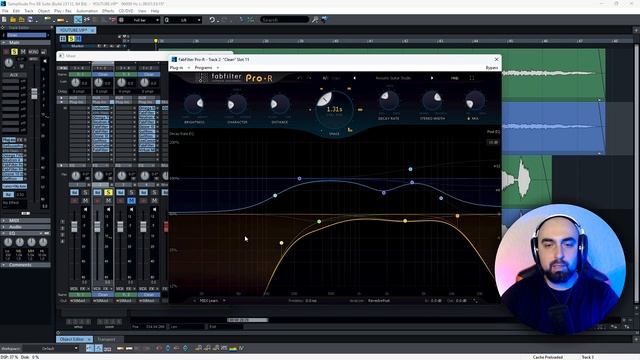Screen dimensions: 640x360
Task: Toggle yellow Solo on mixer channel 2
Action: point(108,192)
